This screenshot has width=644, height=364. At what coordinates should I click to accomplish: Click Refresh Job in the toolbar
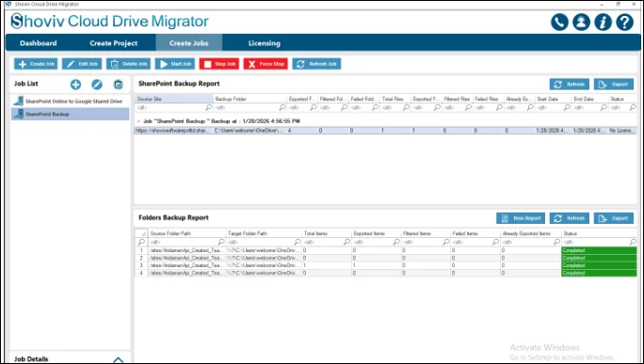(x=316, y=64)
